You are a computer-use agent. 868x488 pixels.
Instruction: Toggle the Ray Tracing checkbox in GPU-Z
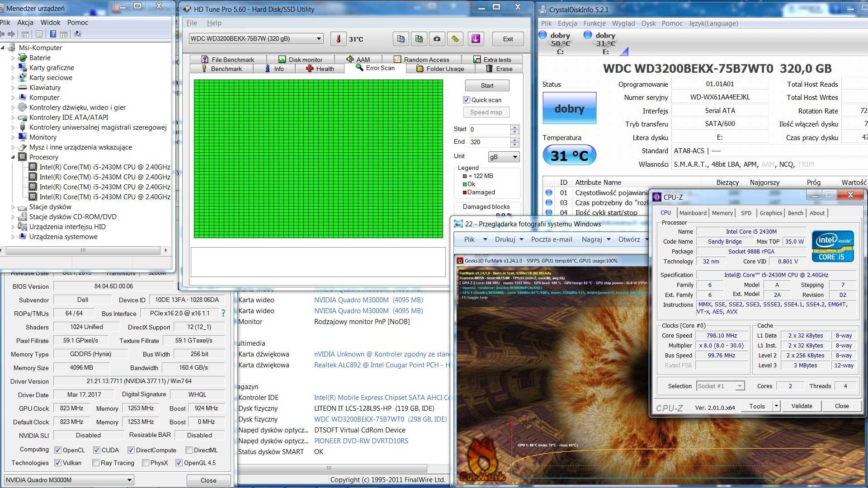(96, 463)
